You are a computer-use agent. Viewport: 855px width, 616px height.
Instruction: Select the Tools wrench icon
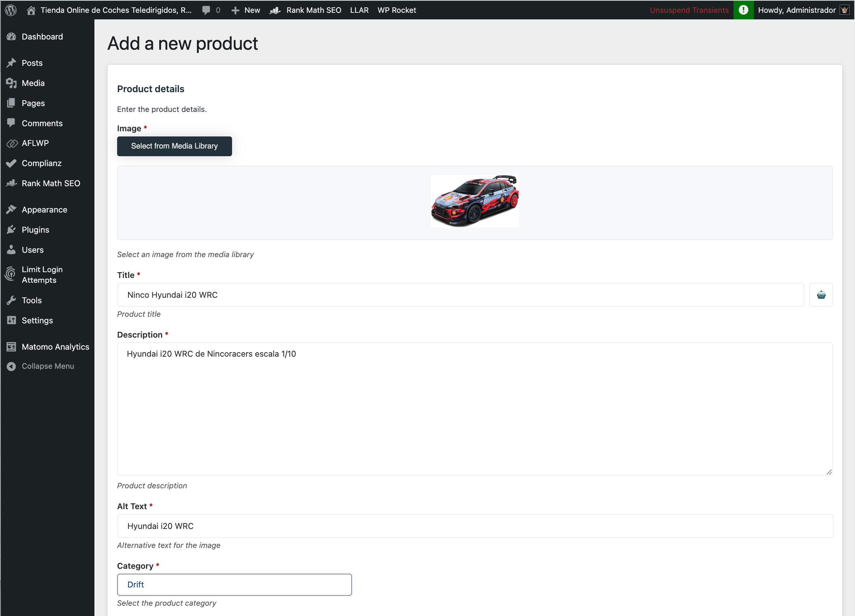11,300
